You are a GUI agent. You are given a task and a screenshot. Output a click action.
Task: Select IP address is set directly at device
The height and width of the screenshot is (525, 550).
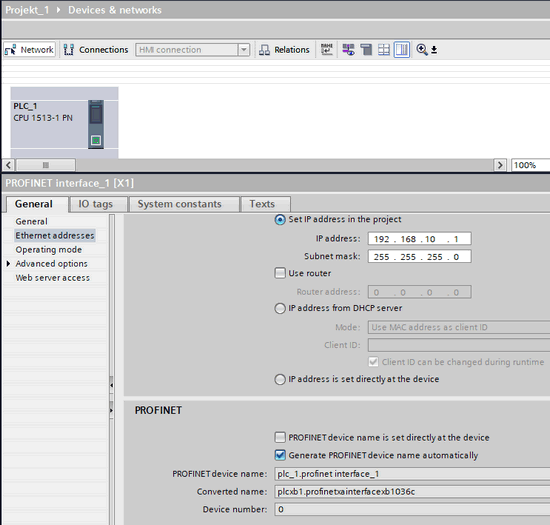(x=280, y=379)
